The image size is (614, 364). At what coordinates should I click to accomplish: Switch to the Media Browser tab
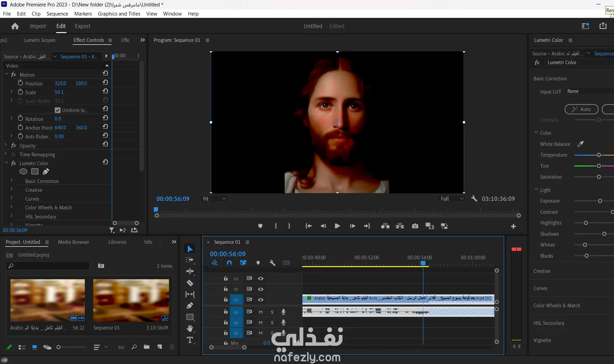coord(74,242)
